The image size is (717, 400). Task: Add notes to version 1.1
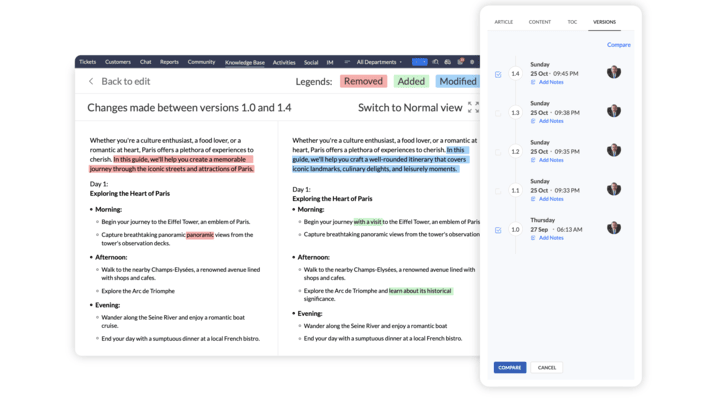(x=551, y=199)
